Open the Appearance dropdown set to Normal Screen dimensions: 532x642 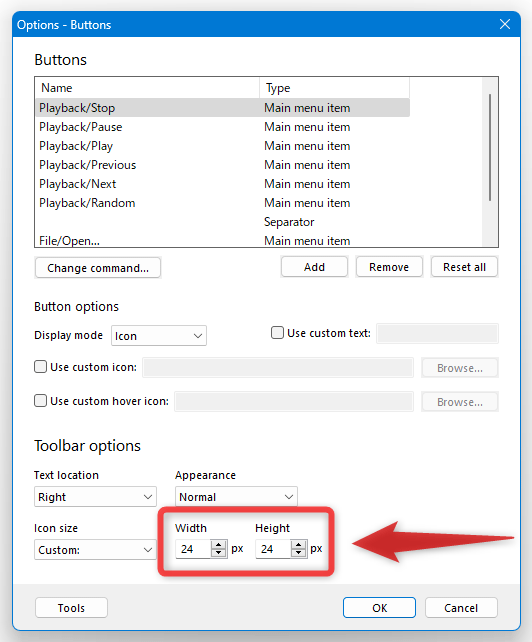[x=236, y=497]
